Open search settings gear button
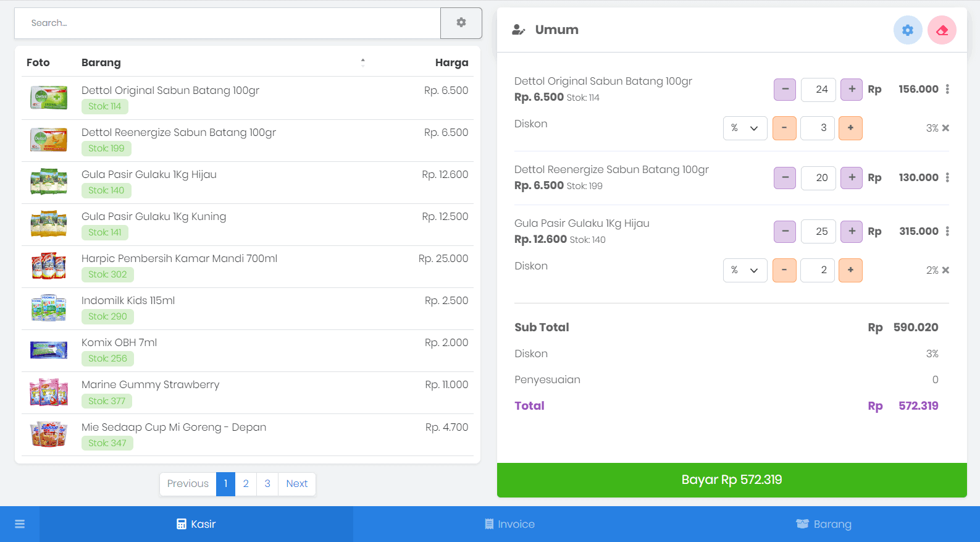 click(x=461, y=23)
